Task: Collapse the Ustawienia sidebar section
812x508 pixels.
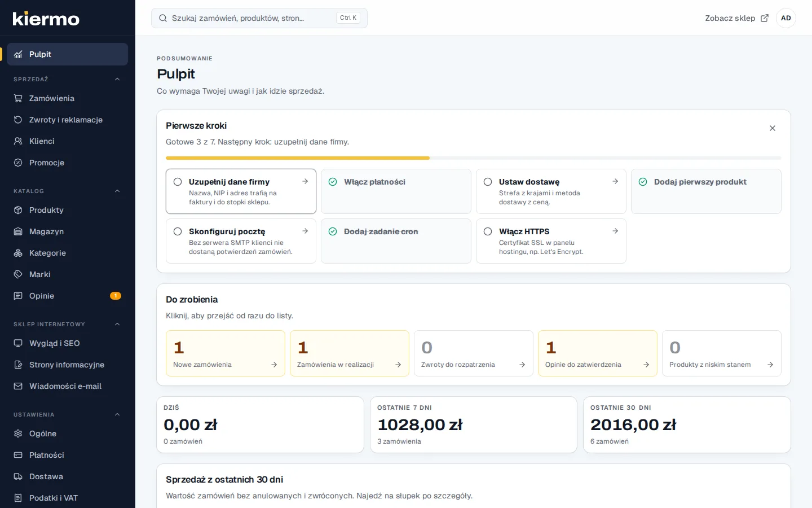Action: (x=117, y=414)
